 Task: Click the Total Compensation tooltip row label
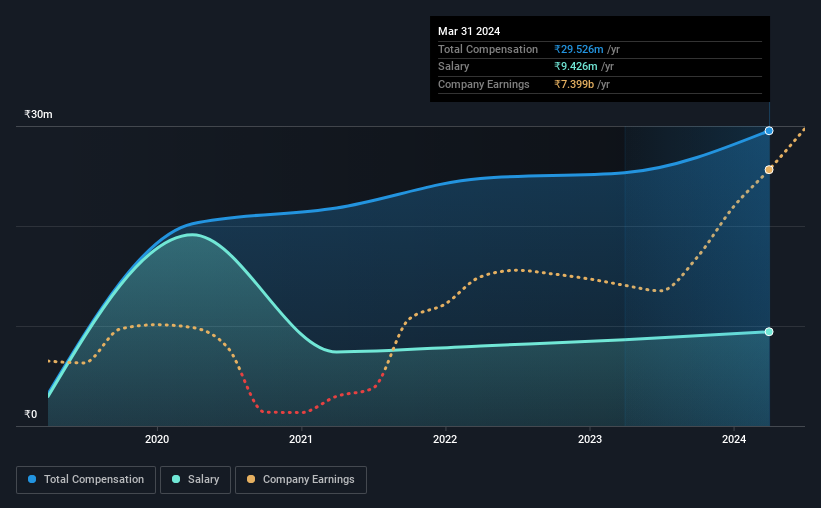click(x=488, y=49)
